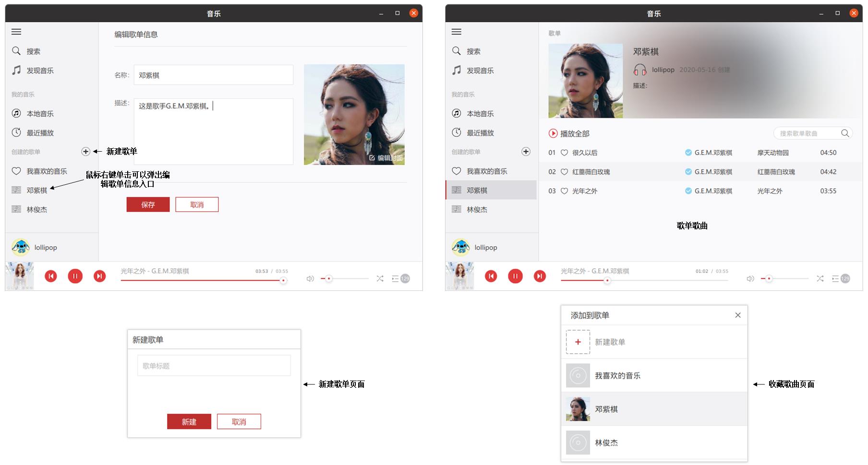Skip to next track in the edit-playlist window
Screen dimensions: 868x465
coord(99,276)
